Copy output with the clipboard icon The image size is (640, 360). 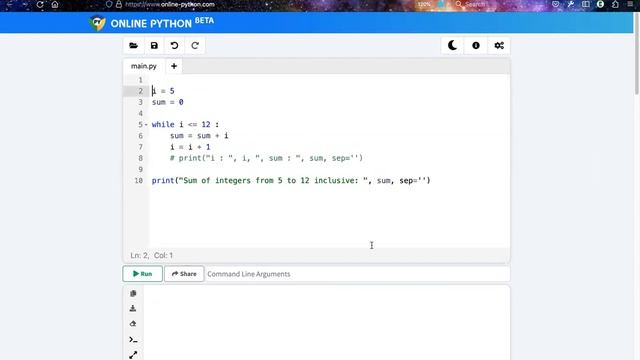click(133, 293)
